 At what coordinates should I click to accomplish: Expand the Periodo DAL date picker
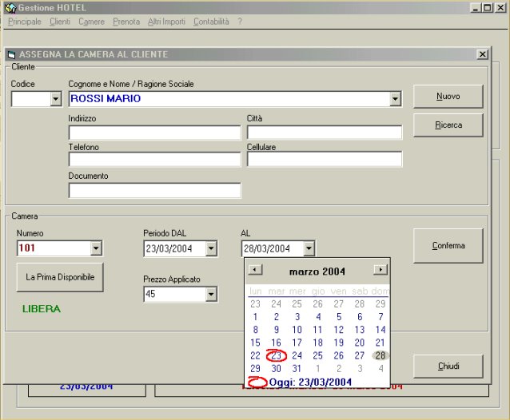point(211,249)
